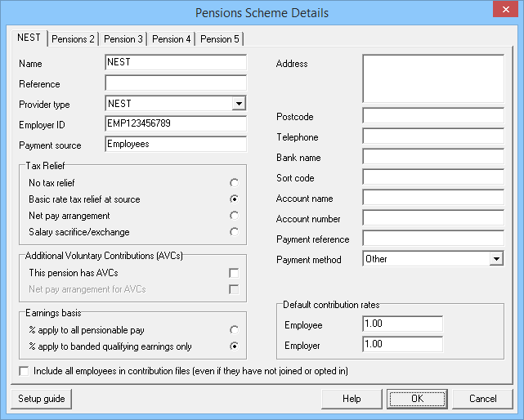Click the Name input field

[x=176, y=62]
